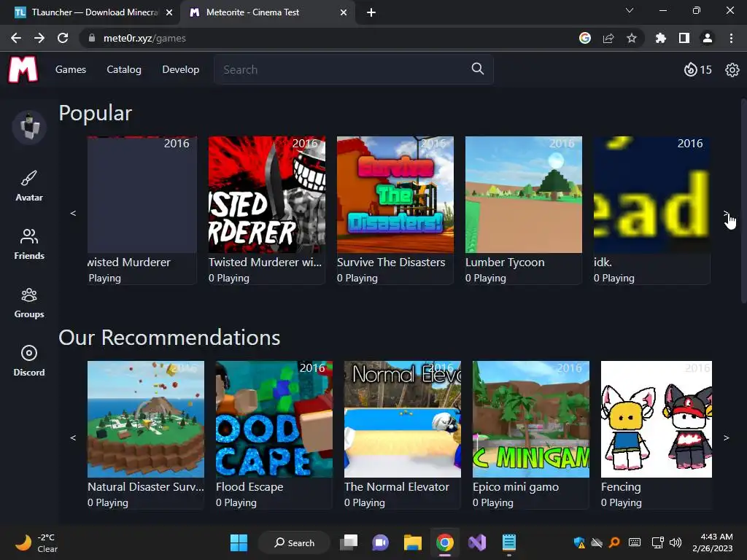
Task: Click The Normal Elevator title text
Action: 397,486
